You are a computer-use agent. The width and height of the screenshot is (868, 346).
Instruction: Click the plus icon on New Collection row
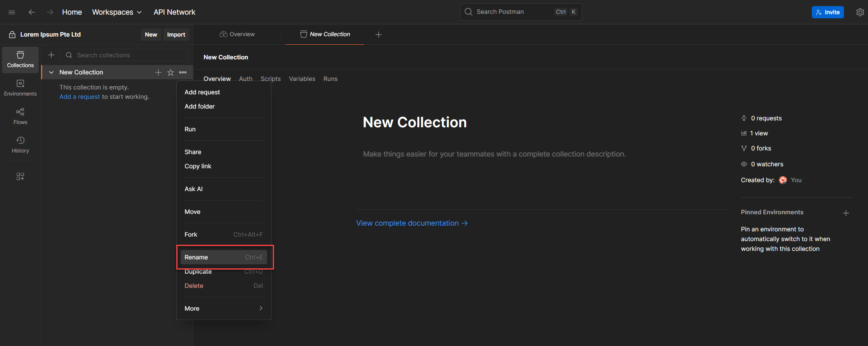(x=158, y=72)
